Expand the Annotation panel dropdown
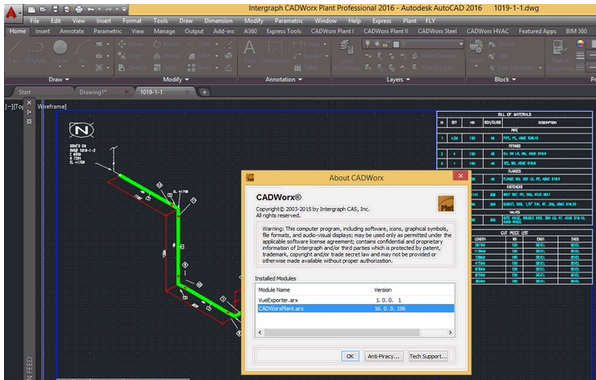Screen dimensions: 596x380 click(x=284, y=79)
